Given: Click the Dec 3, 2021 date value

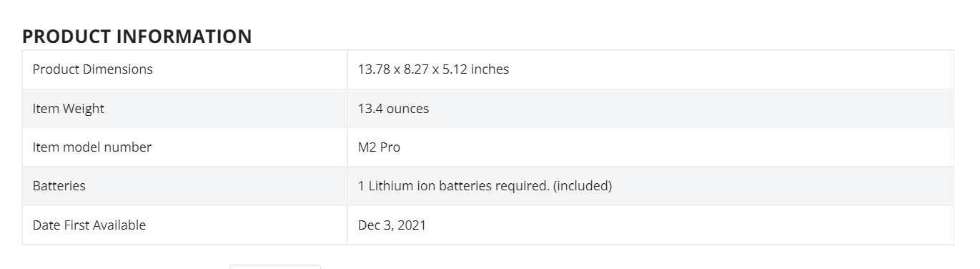Looking at the screenshot, I should coord(392,225).
